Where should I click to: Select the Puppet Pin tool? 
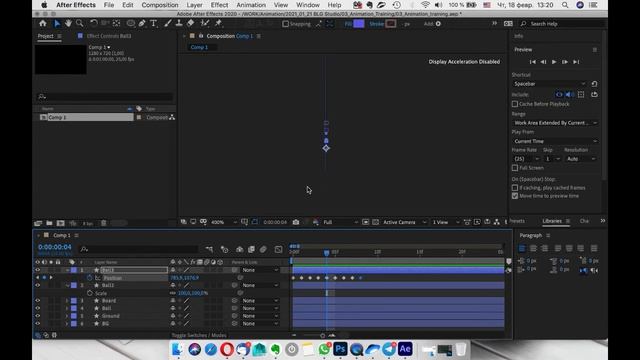[218, 24]
